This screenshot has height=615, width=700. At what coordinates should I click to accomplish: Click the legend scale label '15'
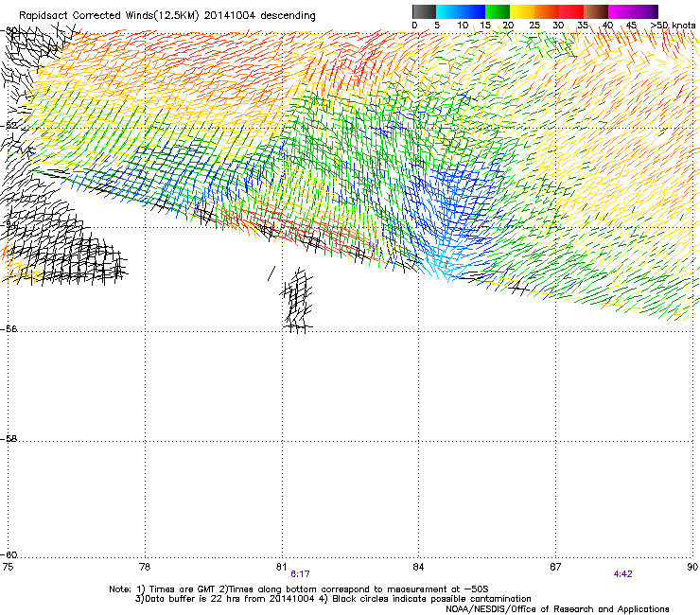point(485,26)
